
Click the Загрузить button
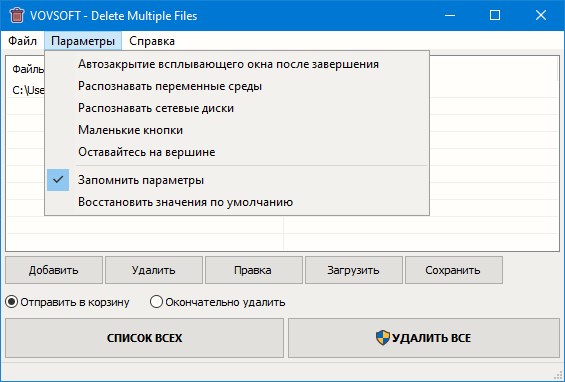354,270
